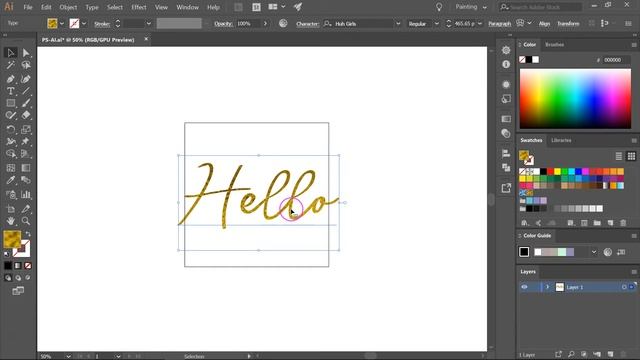The width and height of the screenshot is (640, 360).
Task: Open the Painting workspace switcher
Action: tap(471, 7)
